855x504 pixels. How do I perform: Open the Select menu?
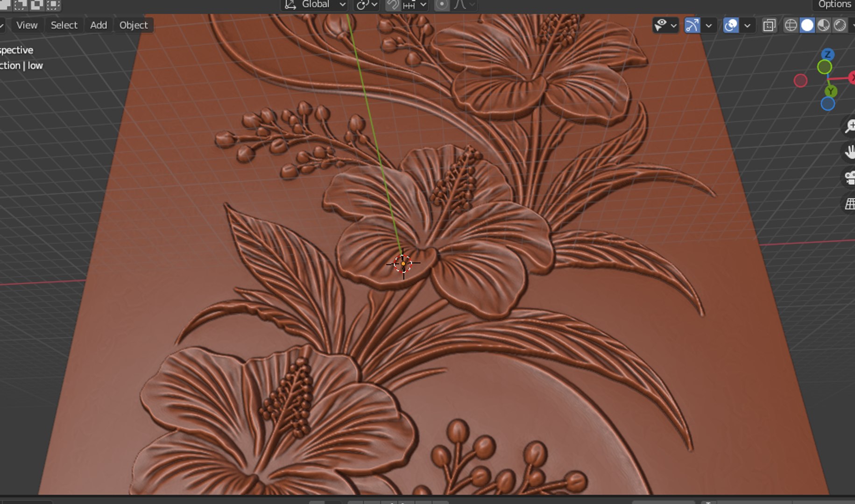click(64, 25)
